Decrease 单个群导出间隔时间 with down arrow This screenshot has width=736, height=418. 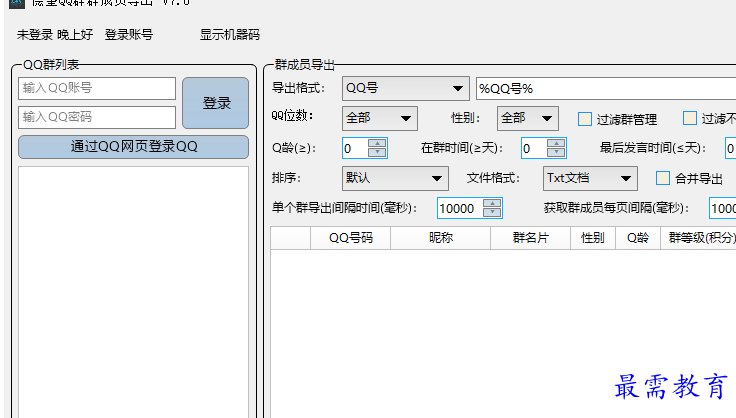[492, 213]
